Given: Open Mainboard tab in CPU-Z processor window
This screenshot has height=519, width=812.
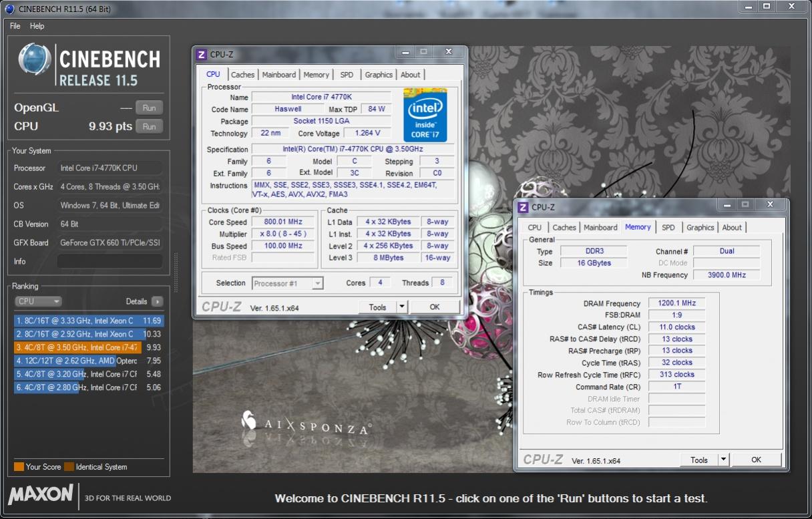Looking at the screenshot, I should [279, 75].
